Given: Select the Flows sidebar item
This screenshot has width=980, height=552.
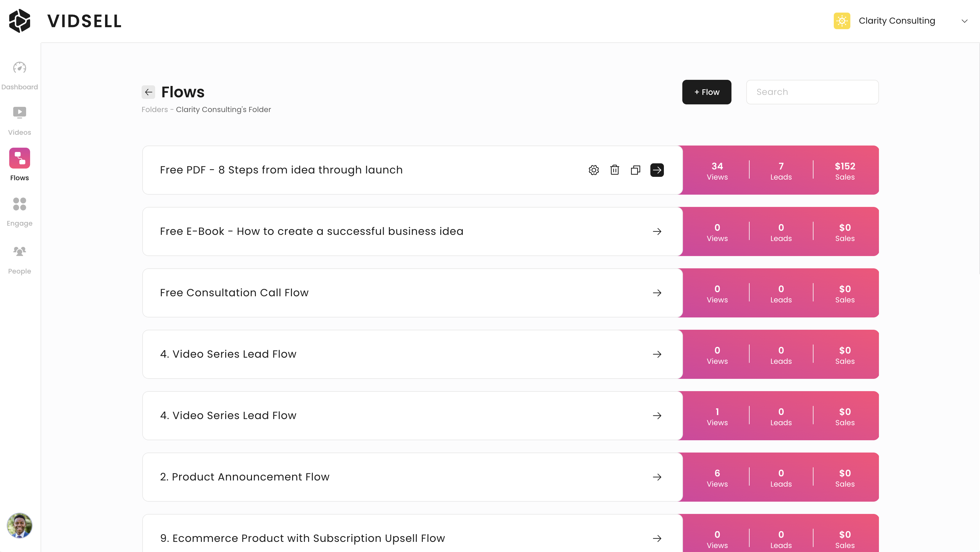Looking at the screenshot, I should (19, 164).
